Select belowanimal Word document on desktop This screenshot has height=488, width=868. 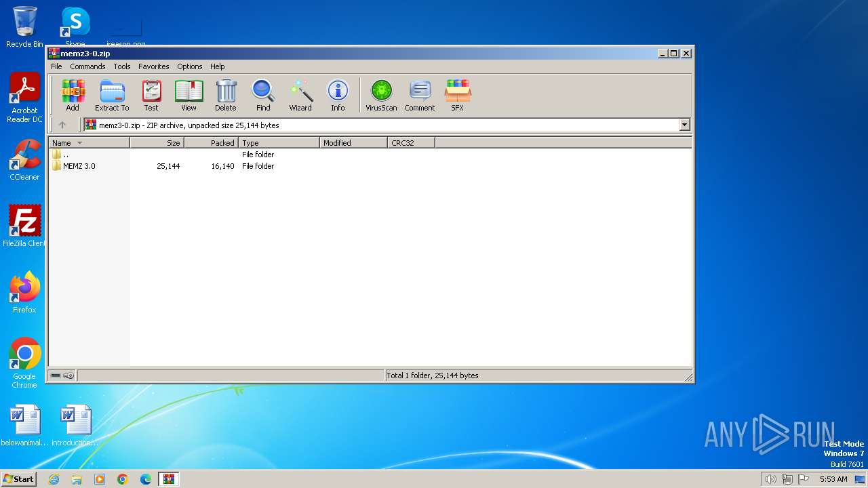pyautogui.click(x=24, y=426)
